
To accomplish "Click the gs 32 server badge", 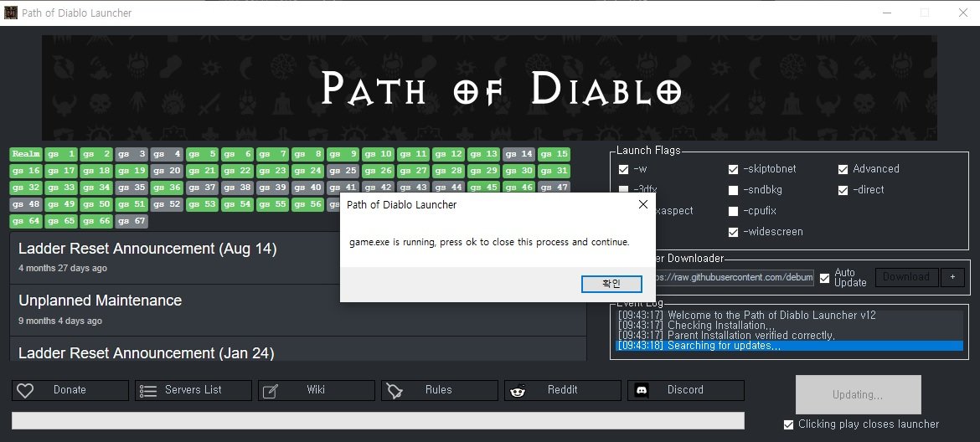I will (26, 188).
